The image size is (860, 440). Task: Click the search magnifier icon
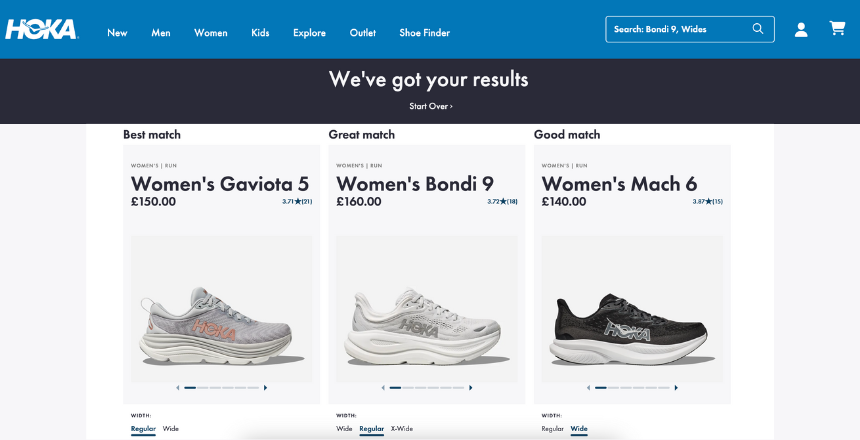758,29
